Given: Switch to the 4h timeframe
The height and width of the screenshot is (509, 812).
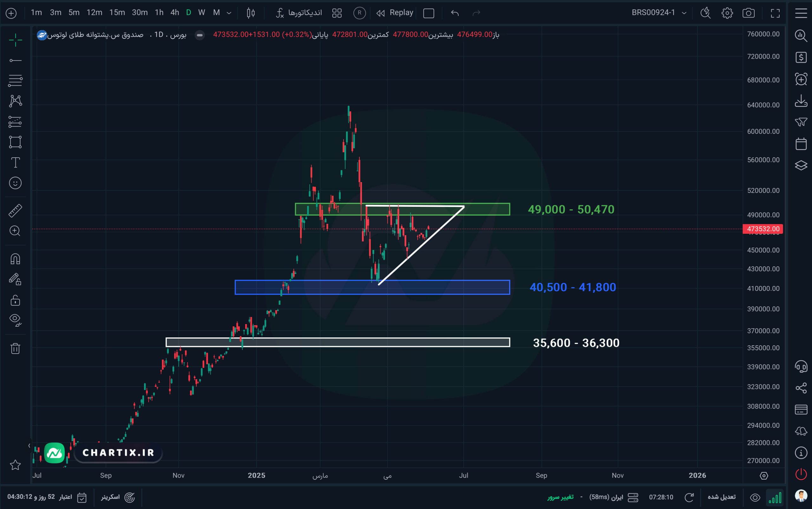Looking at the screenshot, I should pos(175,13).
